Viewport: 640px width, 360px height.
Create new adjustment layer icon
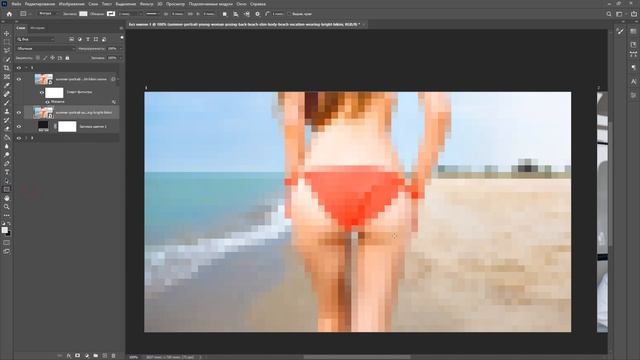point(87,356)
